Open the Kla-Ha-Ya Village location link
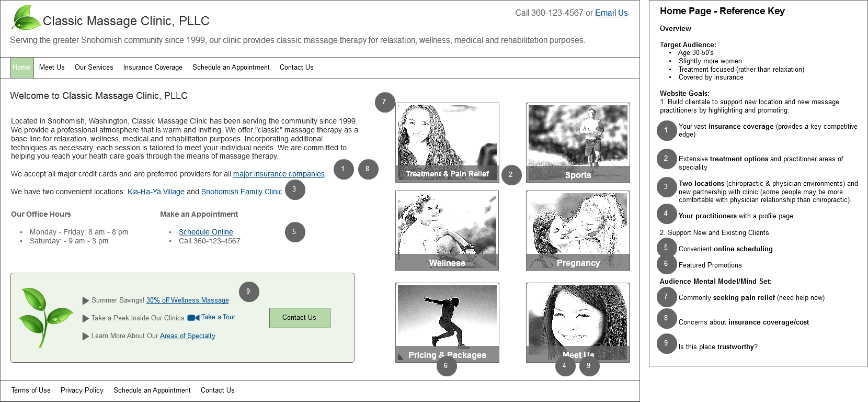The width and height of the screenshot is (868, 402). 156,192
